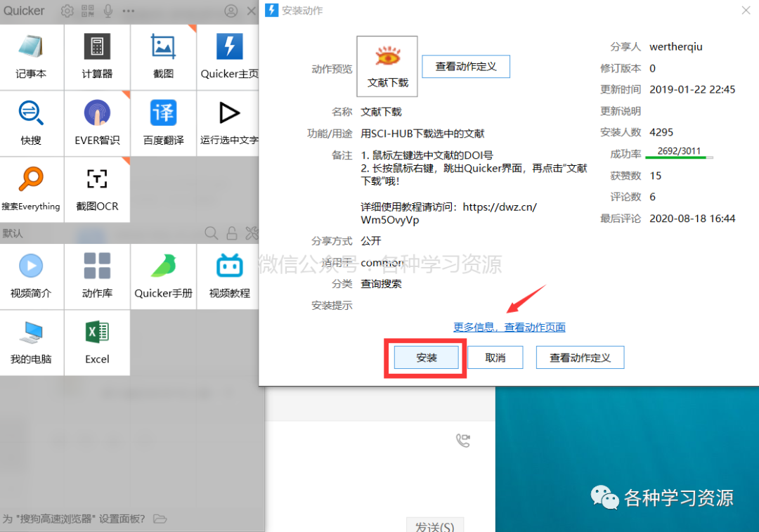Open the 动作库 action library
This screenshot has width=759, height=532.
coord(97,276)
